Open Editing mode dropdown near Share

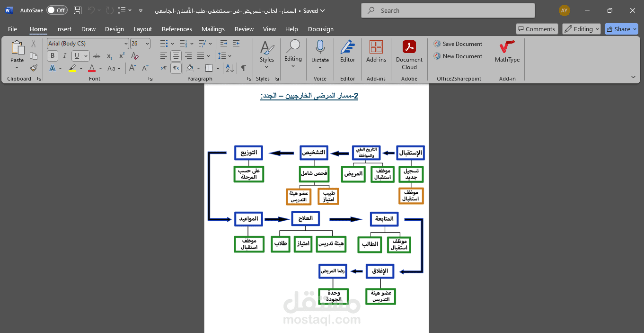tap(582, 29)
